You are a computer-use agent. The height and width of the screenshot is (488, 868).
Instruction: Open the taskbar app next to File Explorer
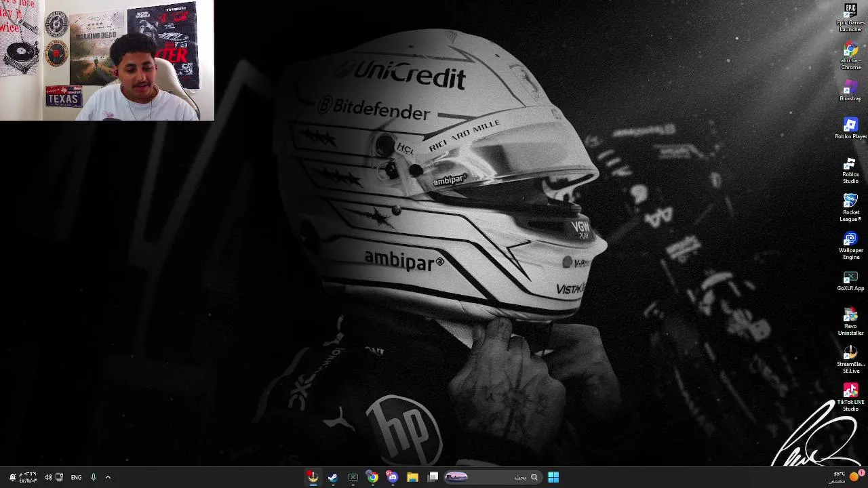click(433, 477)
